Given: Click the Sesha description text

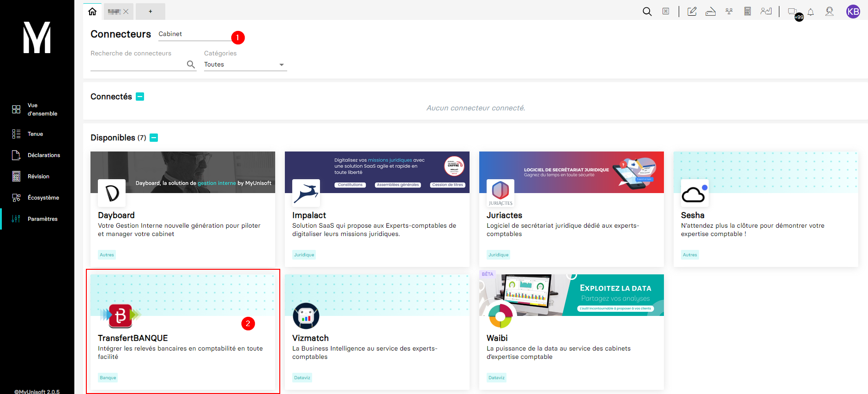Looking at the screenshot, I should (x=753, y=230).
